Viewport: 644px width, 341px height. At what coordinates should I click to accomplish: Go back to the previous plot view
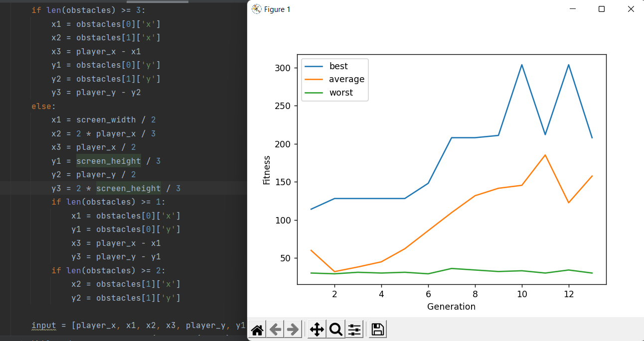275,329
